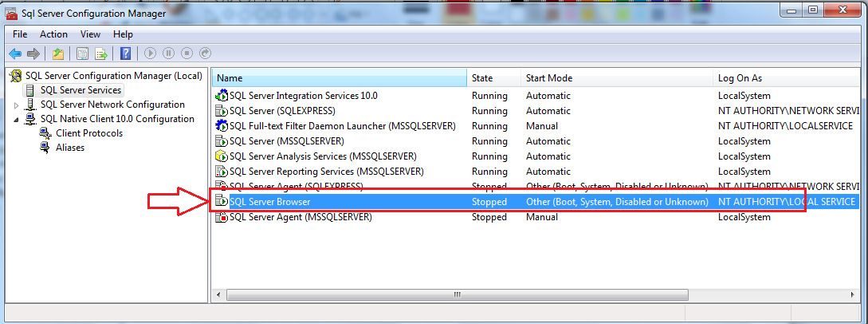Click the Analysis Services (MSSQLSERVER) cube icon

[x=222, y=156]
